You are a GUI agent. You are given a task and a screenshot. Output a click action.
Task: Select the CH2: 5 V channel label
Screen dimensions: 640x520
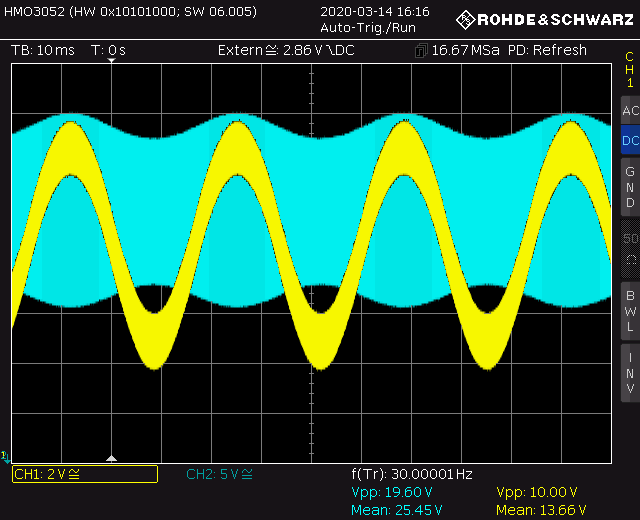point(220,474)
